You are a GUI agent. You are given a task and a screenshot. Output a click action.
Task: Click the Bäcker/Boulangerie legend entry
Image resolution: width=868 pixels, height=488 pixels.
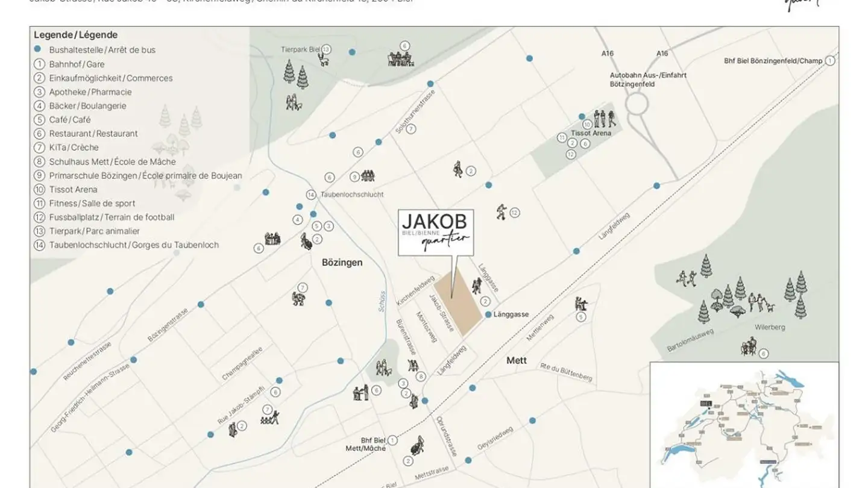coord(80,105)
